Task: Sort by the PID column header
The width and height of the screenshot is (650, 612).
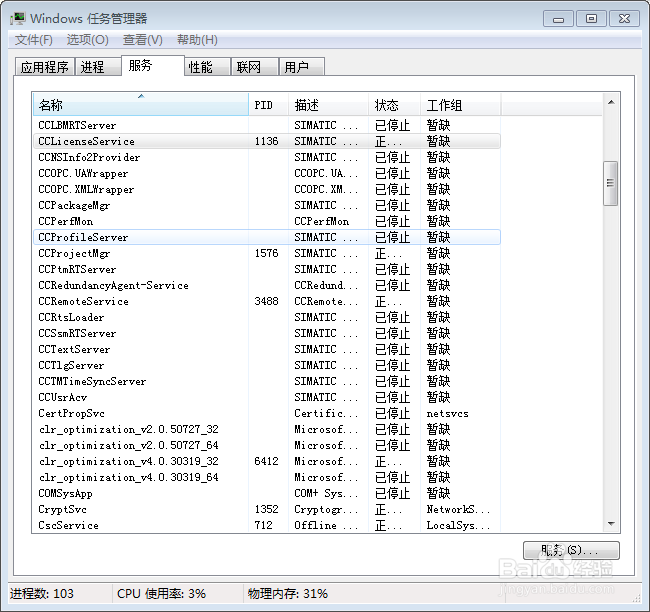Action: pos(268,105)
